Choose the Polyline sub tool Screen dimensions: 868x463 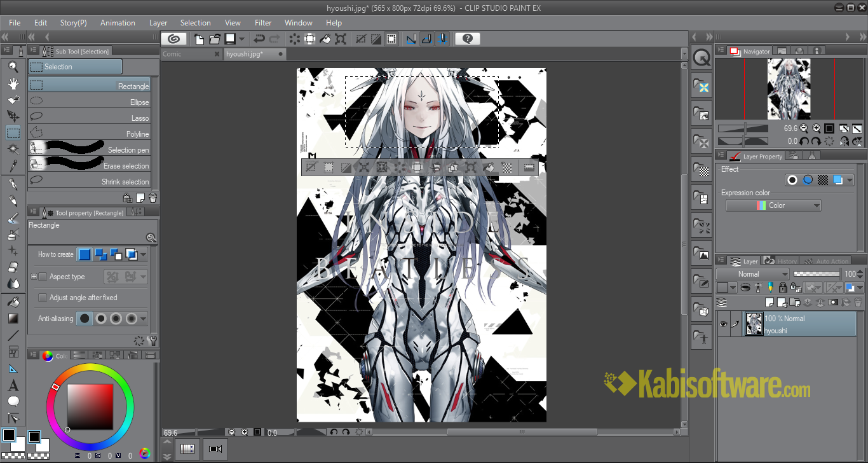(90, 133)
